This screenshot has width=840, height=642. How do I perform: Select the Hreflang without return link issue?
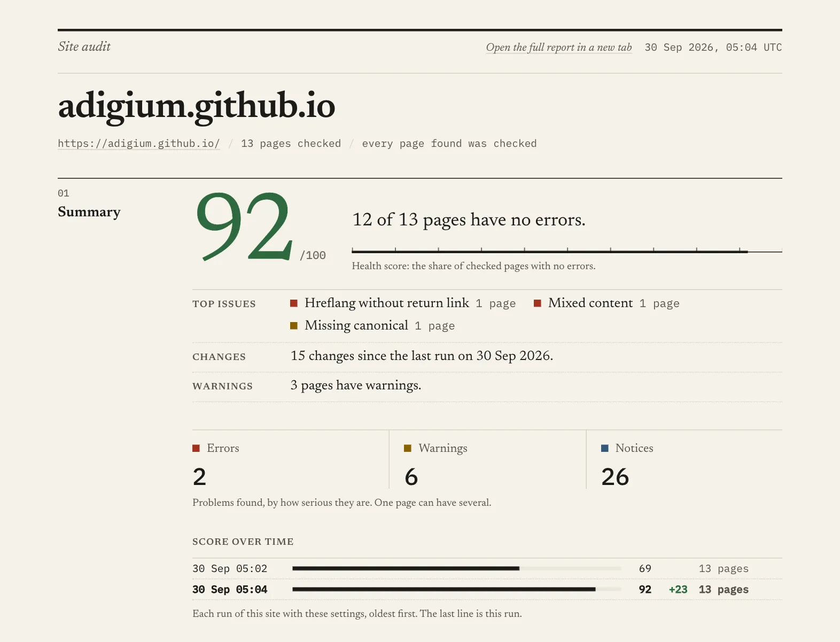(387, 303)
